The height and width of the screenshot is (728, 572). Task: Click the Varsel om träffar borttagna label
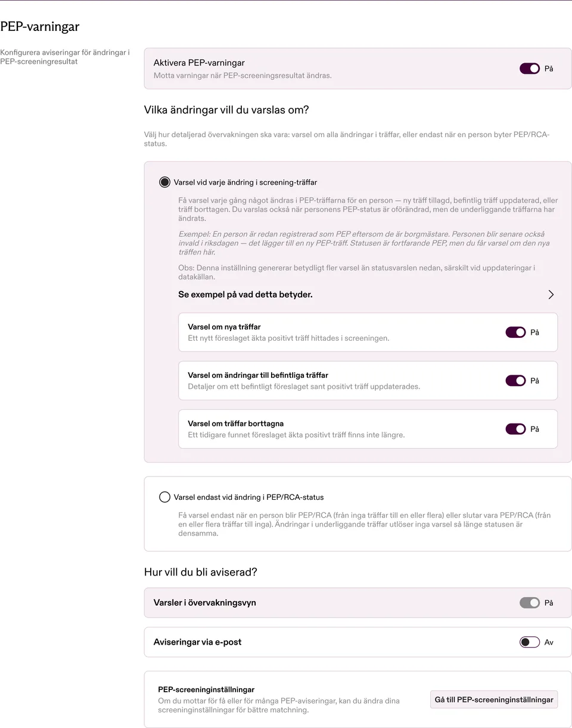coord(235,424)
